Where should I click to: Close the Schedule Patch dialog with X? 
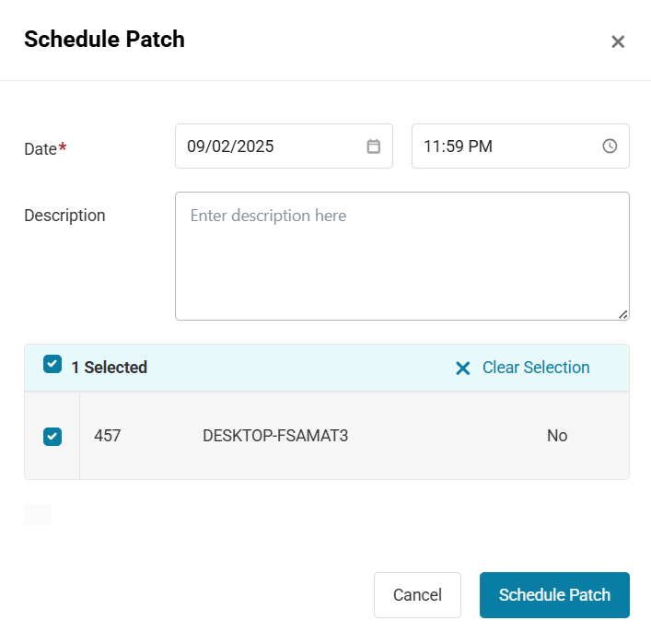(618, 41)
